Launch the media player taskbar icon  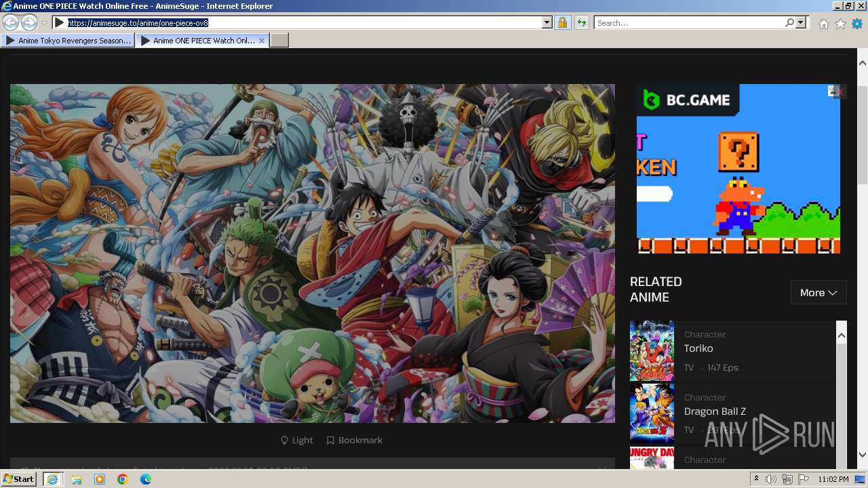point(100,479)
